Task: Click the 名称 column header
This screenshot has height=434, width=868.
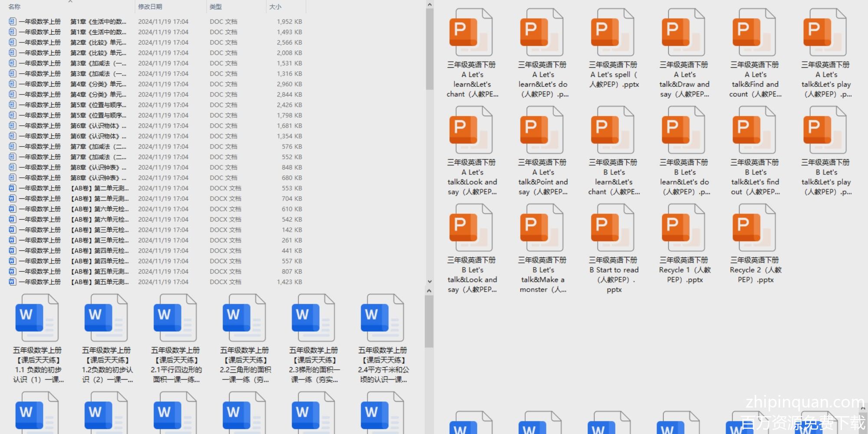Action: click(x=15, y=7)
